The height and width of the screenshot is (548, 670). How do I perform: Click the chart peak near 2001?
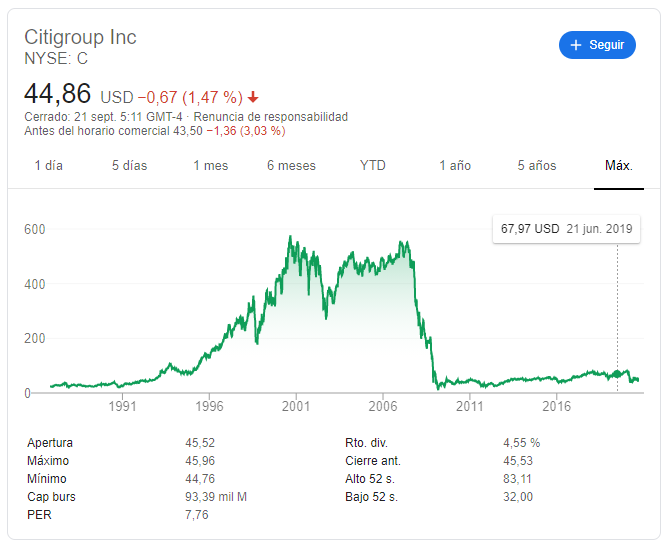tap(290, 236)
